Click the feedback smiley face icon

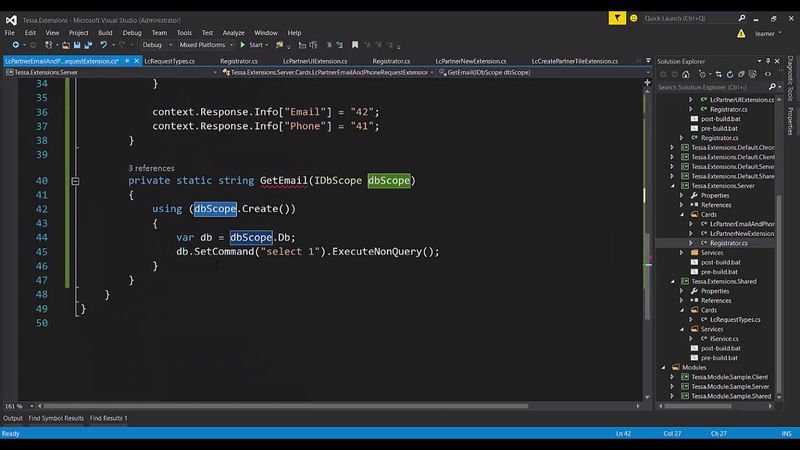634,17
